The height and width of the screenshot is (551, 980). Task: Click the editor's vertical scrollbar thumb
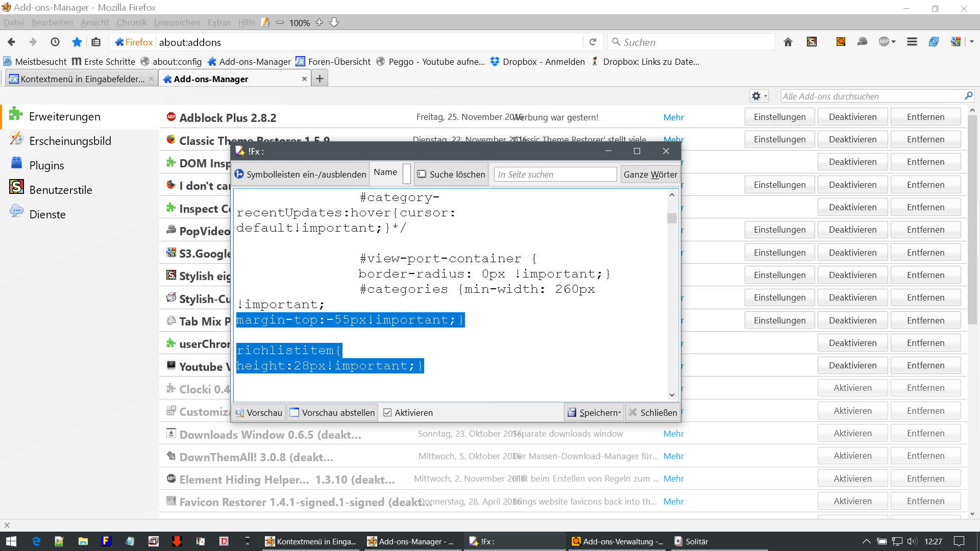coord(672,218)
